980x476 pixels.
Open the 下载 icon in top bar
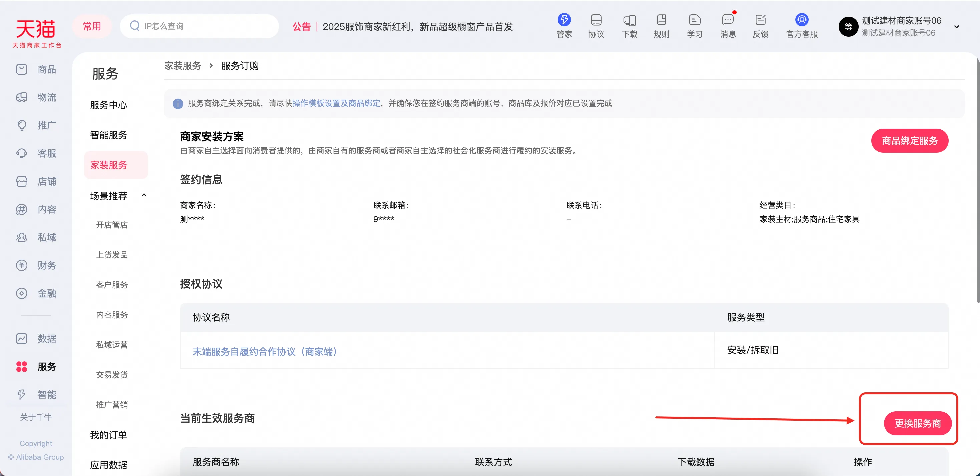(x=630, y=26)
